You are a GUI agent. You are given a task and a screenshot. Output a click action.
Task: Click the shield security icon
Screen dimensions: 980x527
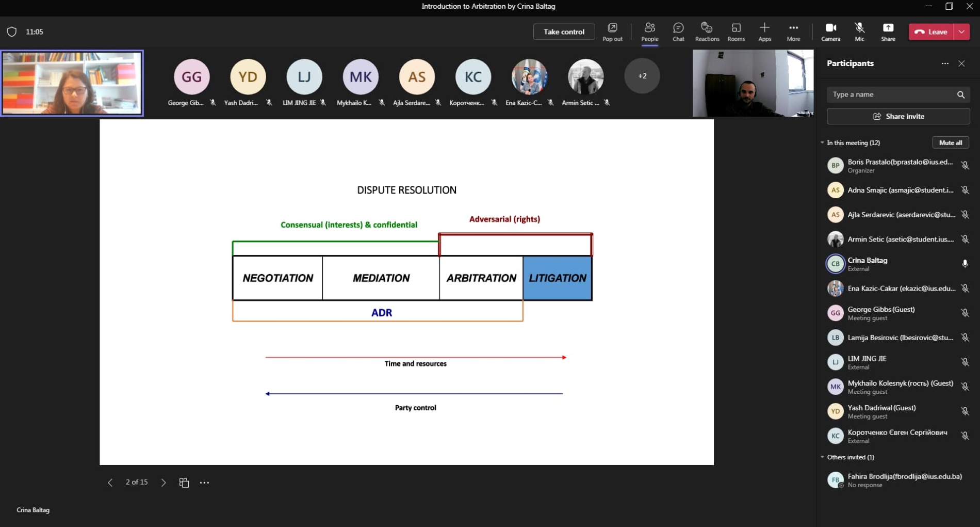12,32
